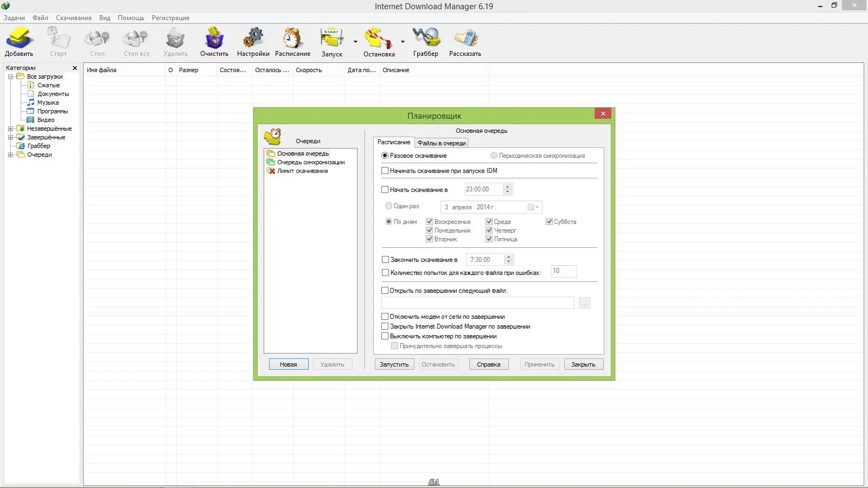868x488 pixels.
Task: Enable Отключить модем от сети по завершении
Action: (x=385, y=317)
